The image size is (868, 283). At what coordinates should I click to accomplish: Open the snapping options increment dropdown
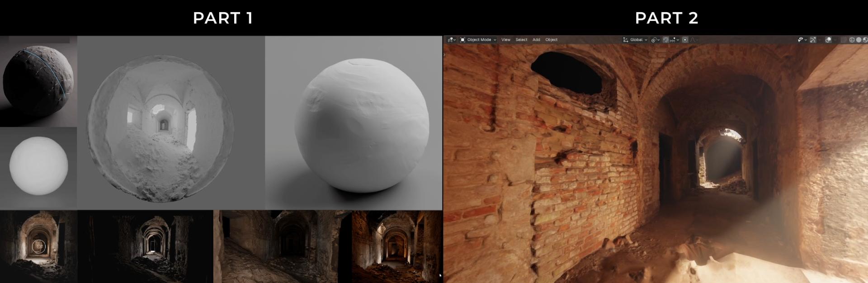674,40
